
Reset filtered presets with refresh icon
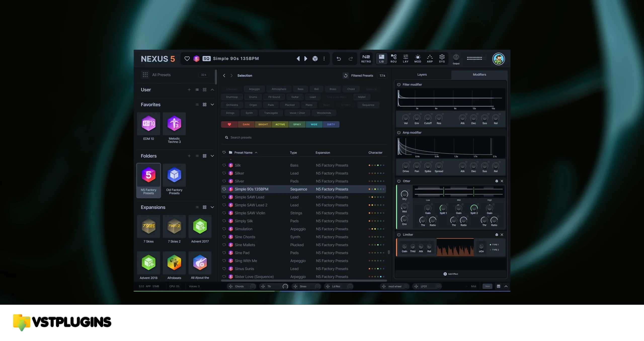pyautogui.click(x=346, y=75)
